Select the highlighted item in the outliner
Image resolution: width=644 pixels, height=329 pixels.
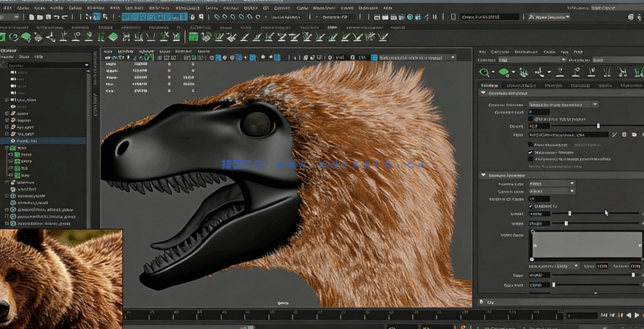[x=27, y=140]
